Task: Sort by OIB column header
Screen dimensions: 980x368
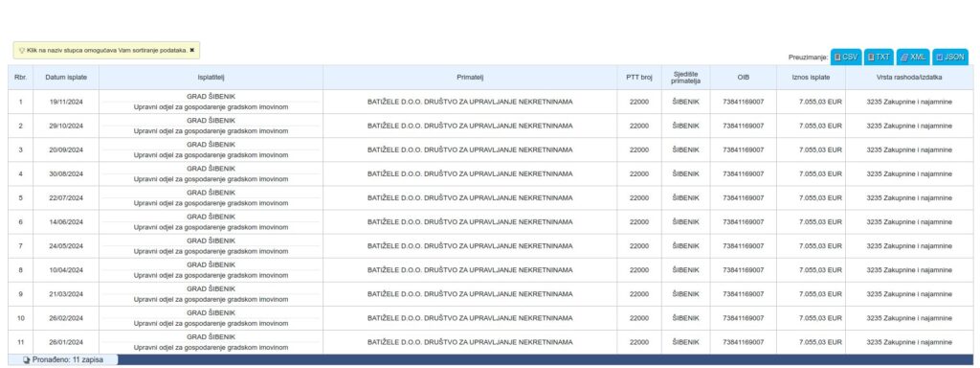Action: pos(743,78)
